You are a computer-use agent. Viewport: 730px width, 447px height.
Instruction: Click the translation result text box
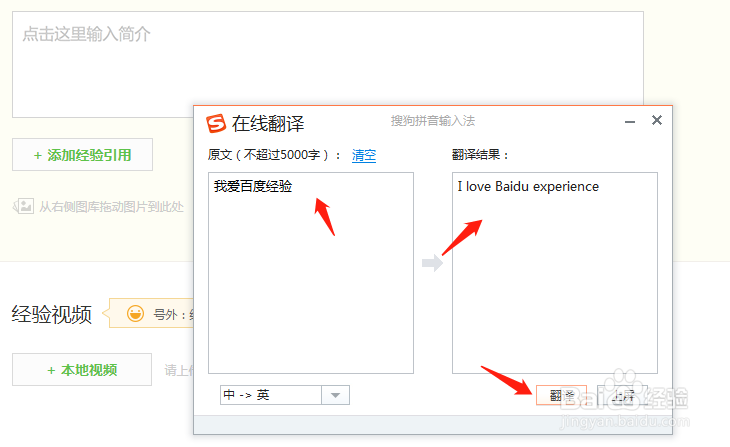coord(555,273)
